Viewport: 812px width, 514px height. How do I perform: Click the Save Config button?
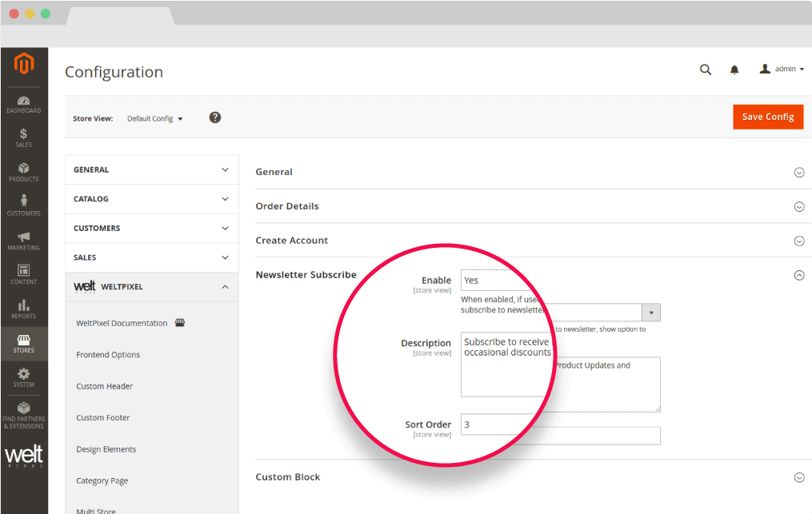point(767,117)
